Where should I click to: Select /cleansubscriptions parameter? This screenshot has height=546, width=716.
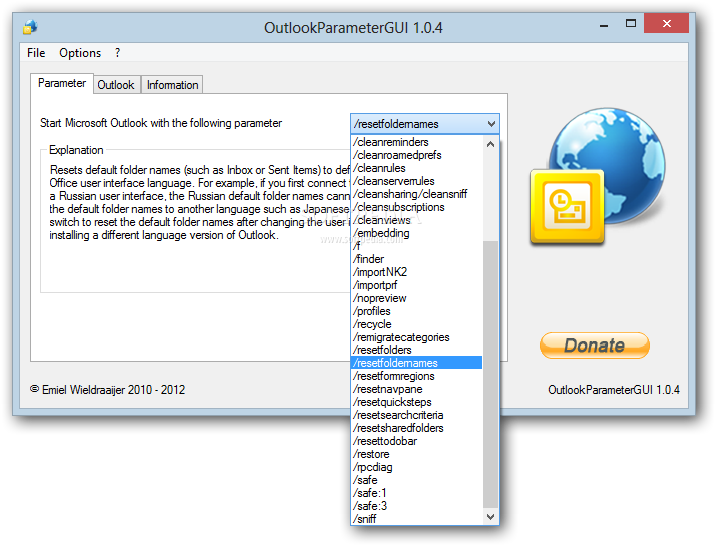(x=416, y=207)
